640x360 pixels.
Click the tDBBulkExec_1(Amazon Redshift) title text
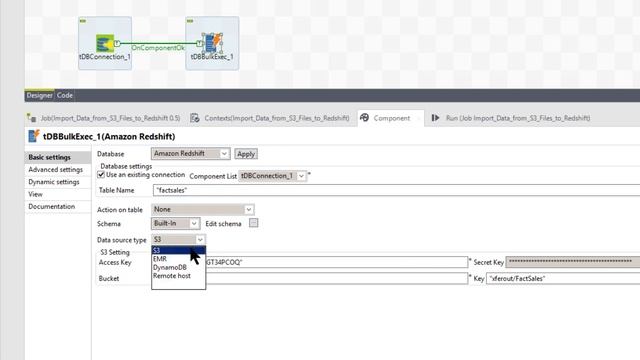coord(109,136)
